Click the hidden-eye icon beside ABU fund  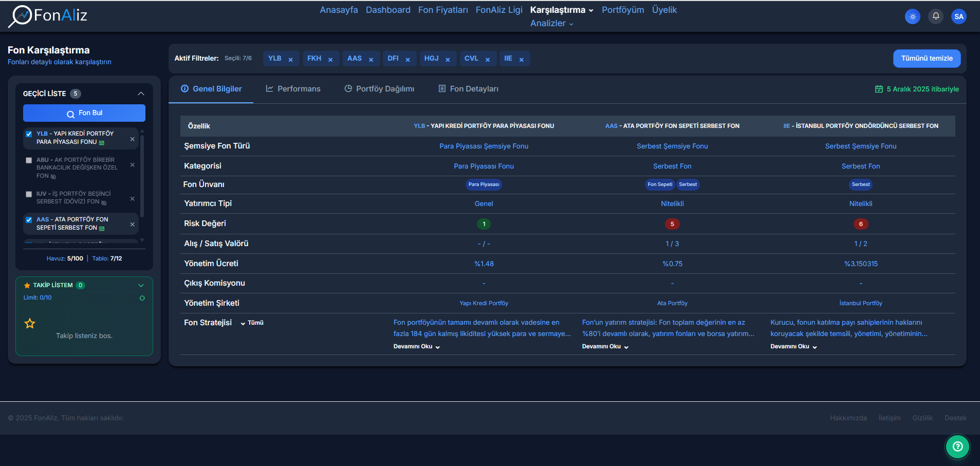pos(53,177)
